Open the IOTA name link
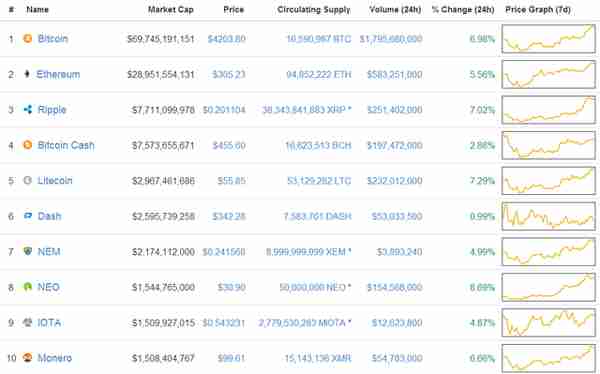Screen dimensions: 600x374 (x=49, y=323)
